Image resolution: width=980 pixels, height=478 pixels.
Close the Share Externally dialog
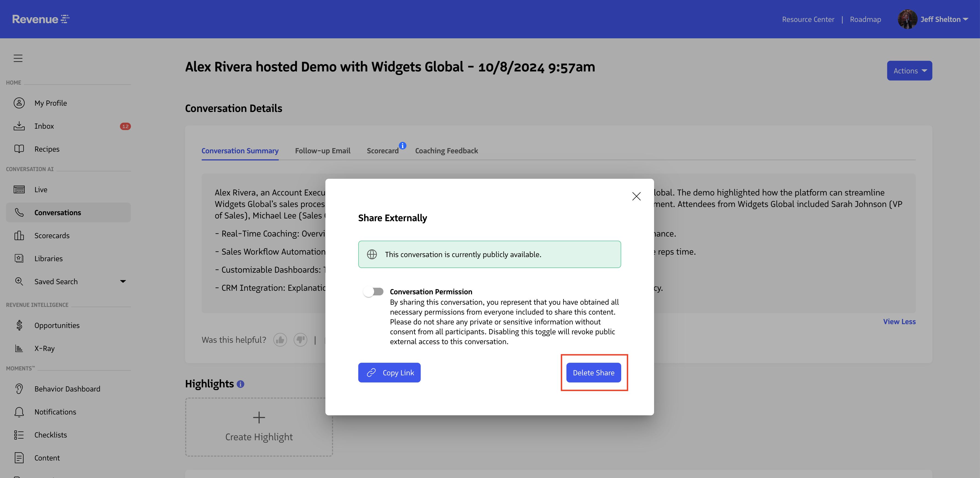[x=636, y=196]
